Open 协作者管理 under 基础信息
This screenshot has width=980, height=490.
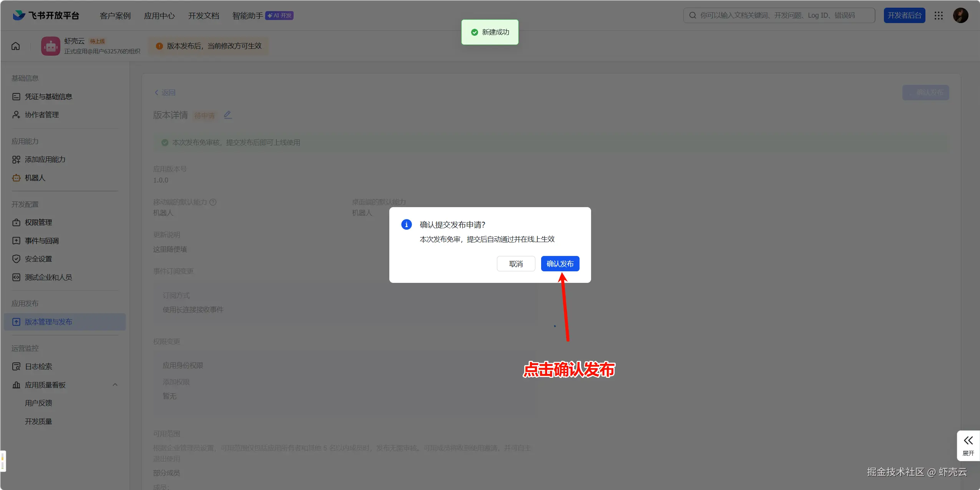(42, 114)
